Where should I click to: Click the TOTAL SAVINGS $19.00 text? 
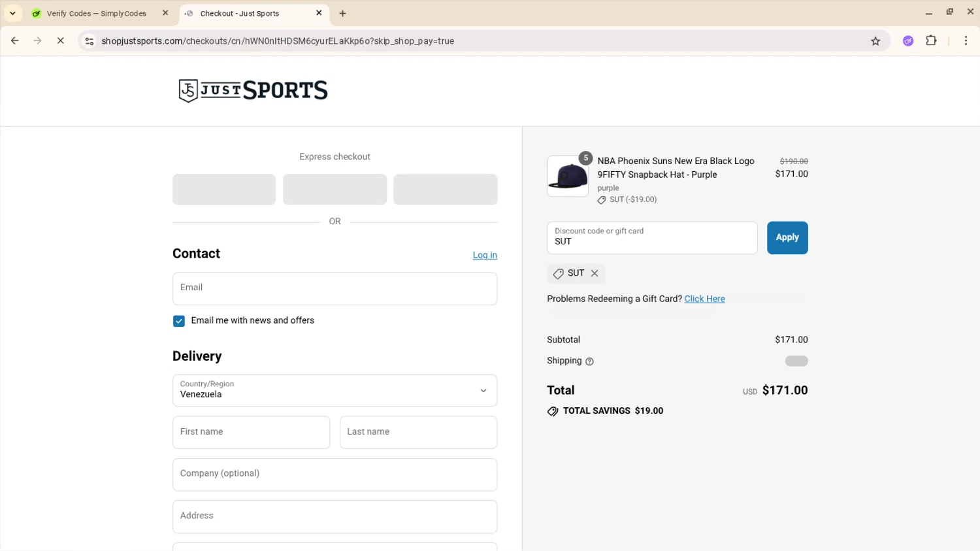pyautogui.click(x=613, y=411)
